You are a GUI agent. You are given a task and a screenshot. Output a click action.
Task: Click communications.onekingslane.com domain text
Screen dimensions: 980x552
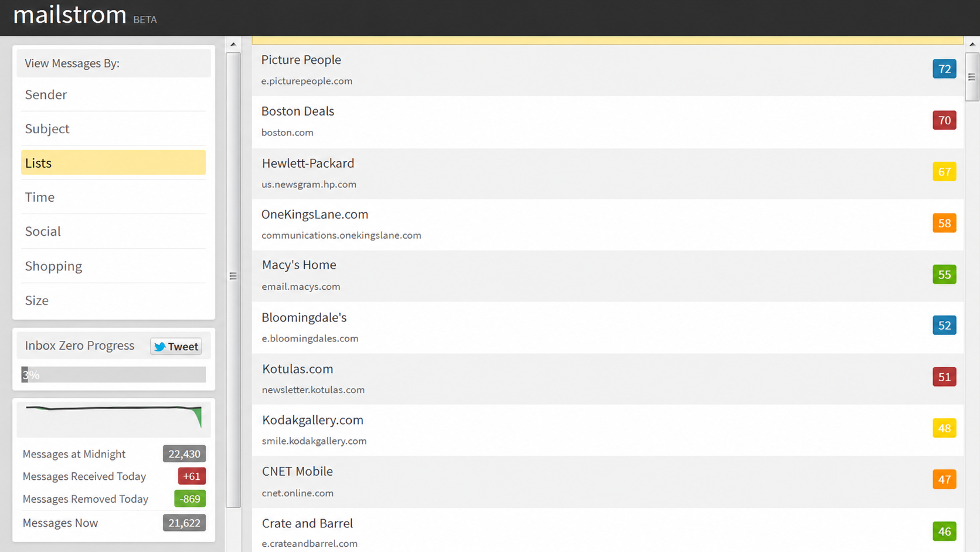pyautogui.click(x=341, y=235)
